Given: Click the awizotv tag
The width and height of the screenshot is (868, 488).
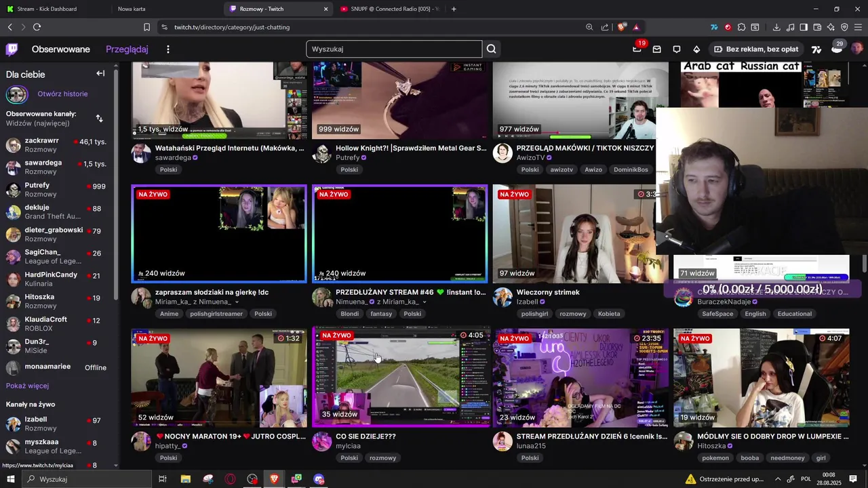Looking at the screenshot, I should (561, 169).
